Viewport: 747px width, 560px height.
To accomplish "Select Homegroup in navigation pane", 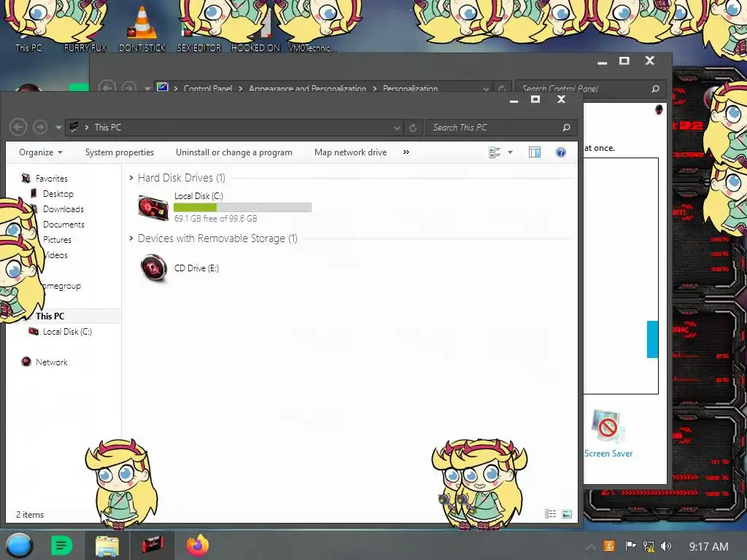I will [61, 286].
